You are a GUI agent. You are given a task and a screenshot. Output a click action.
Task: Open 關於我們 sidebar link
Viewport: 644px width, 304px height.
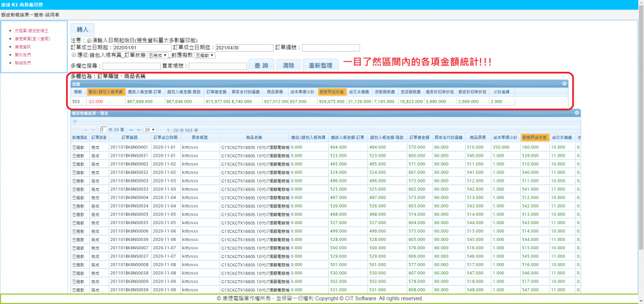tap(22, 55)
